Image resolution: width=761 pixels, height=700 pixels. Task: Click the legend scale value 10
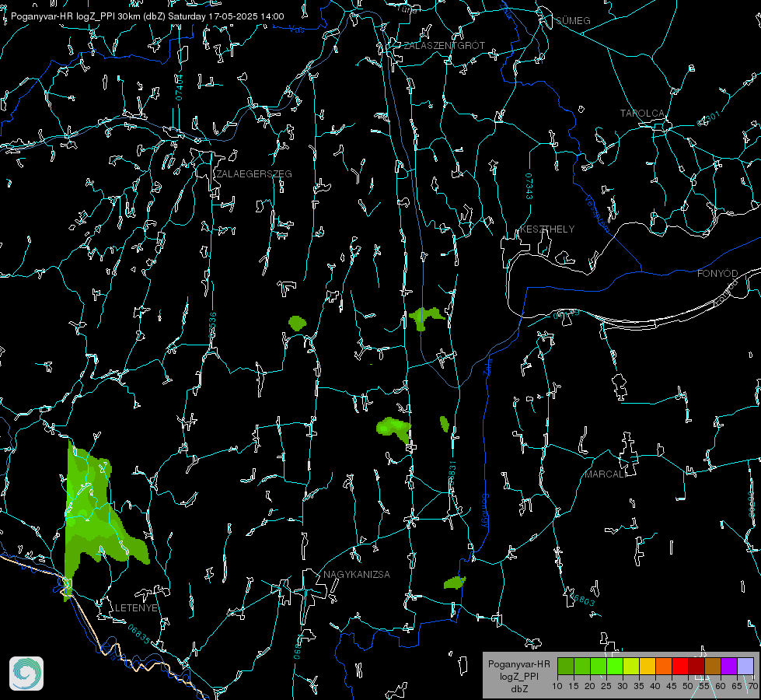pyautogui.click(x=557, y=686)
